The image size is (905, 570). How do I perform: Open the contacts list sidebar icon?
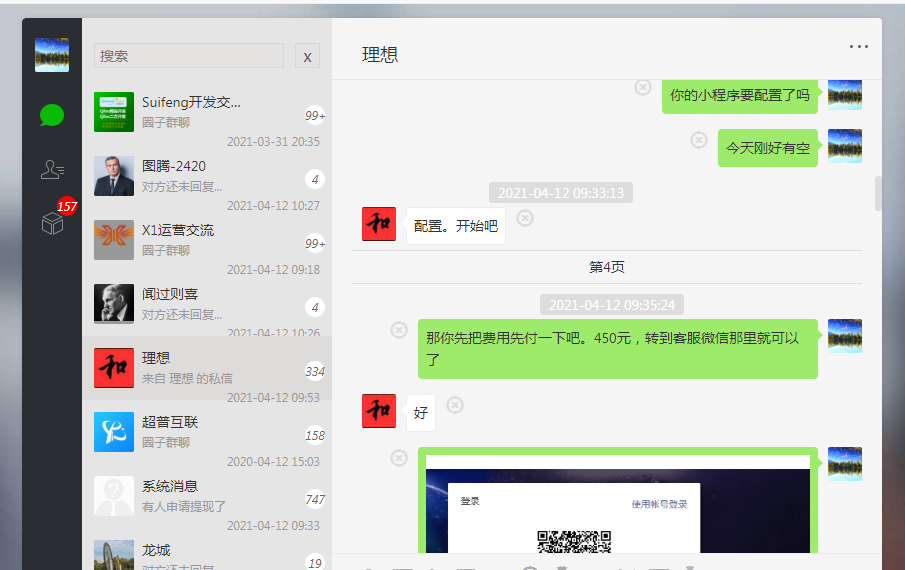tap(52, 170)
